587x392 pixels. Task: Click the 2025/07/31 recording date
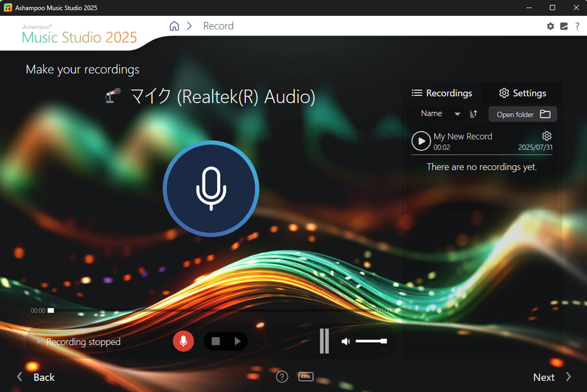(535, 147)
